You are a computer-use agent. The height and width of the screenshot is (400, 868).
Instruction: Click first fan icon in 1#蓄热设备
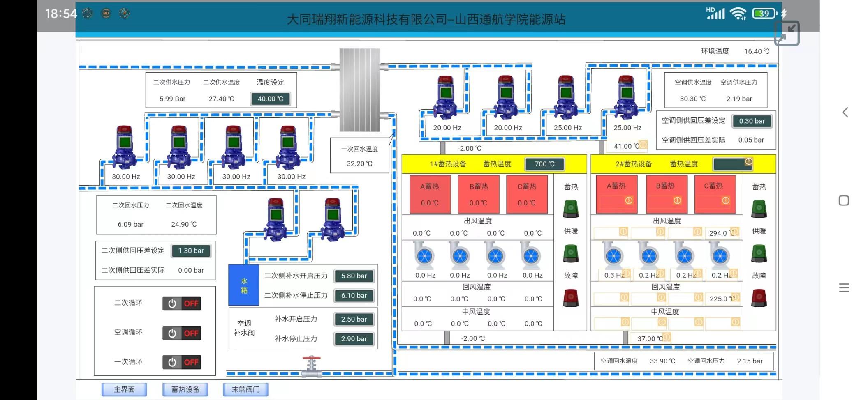click(424, 256)
